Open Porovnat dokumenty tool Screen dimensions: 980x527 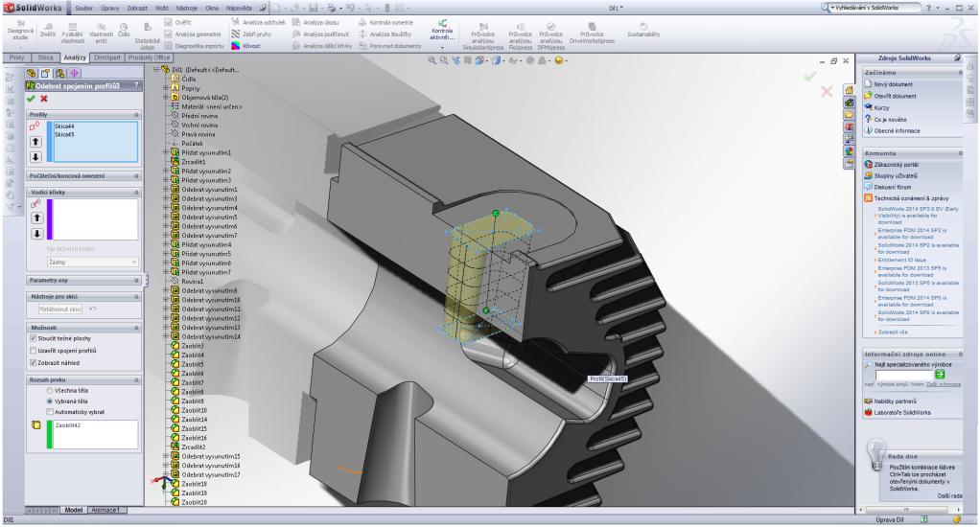coord(390,46)
